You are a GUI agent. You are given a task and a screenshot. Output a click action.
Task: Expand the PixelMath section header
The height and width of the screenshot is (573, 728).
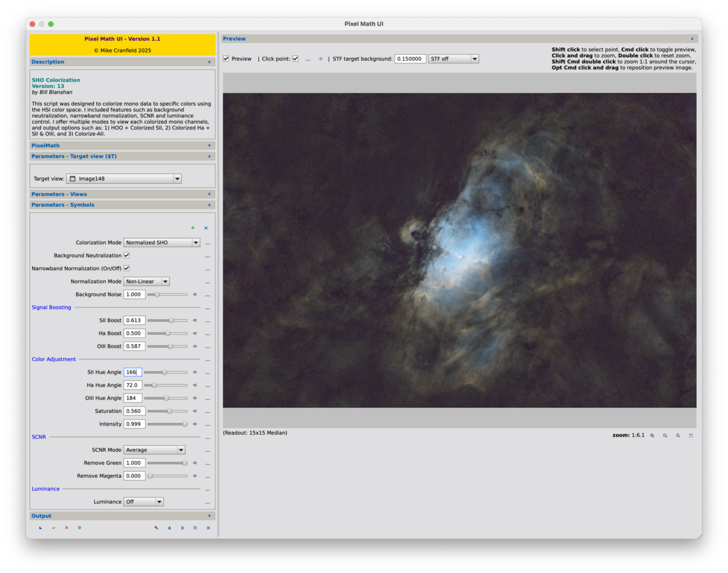209,145
